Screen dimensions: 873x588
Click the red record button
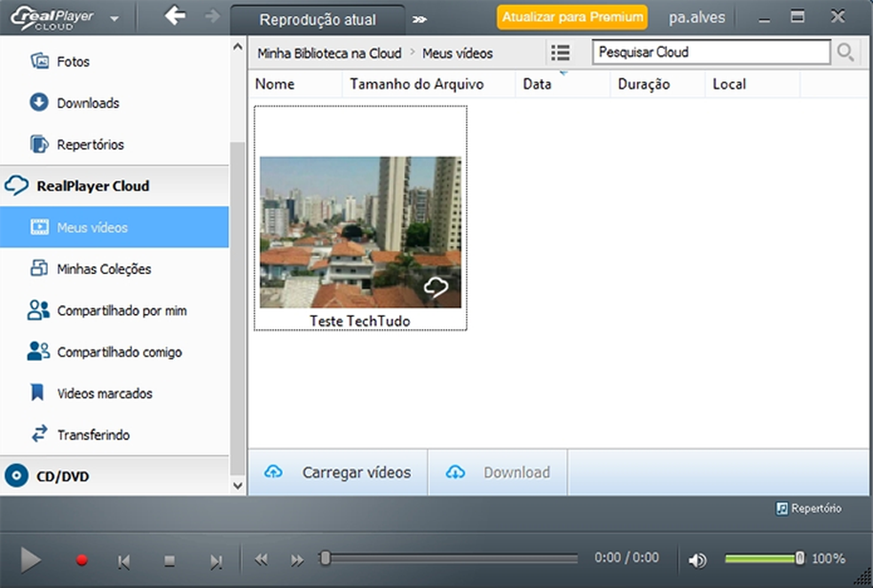[82, 561]
